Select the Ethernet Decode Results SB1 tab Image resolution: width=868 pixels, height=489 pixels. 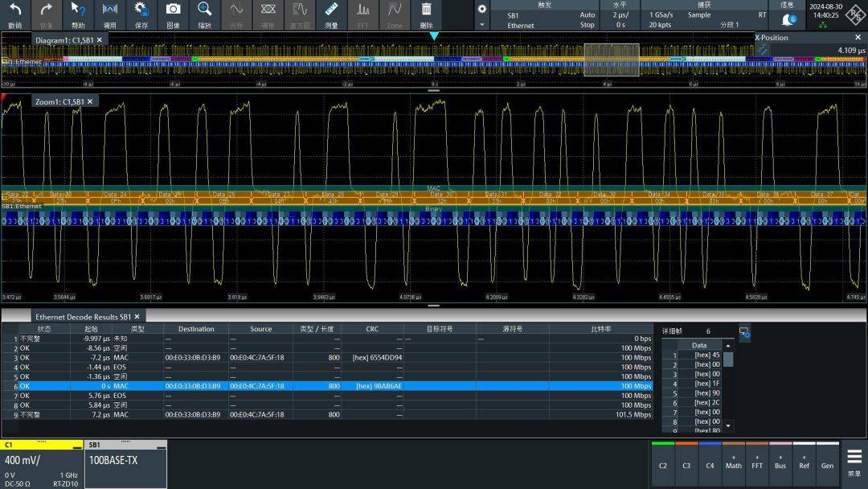click(x=81, y=317)
